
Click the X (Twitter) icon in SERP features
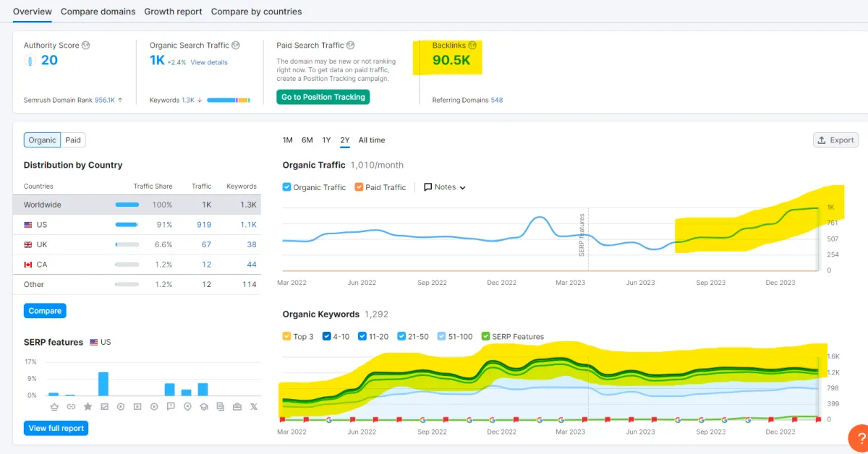tap(252, 407)
